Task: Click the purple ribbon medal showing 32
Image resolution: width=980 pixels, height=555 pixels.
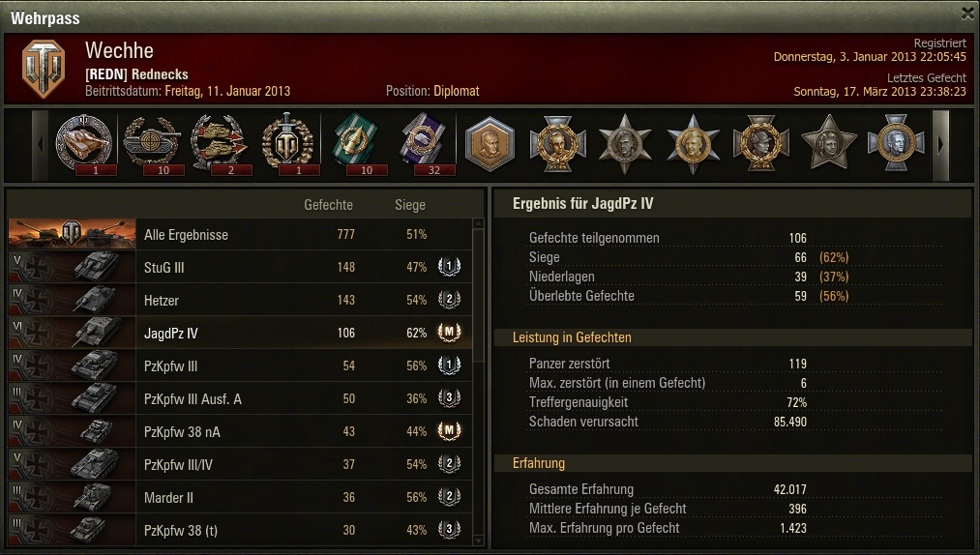Action: coord(423,144)
